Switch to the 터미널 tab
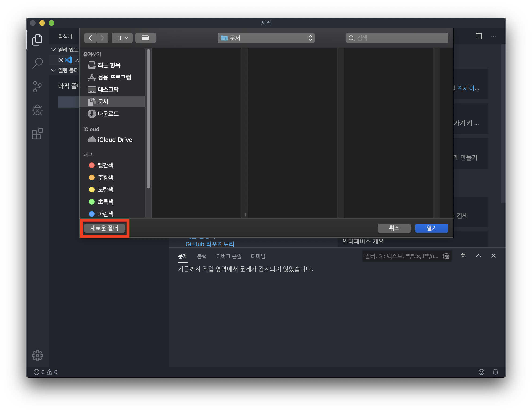The image size is (532, 412). [x=258, y=256]
